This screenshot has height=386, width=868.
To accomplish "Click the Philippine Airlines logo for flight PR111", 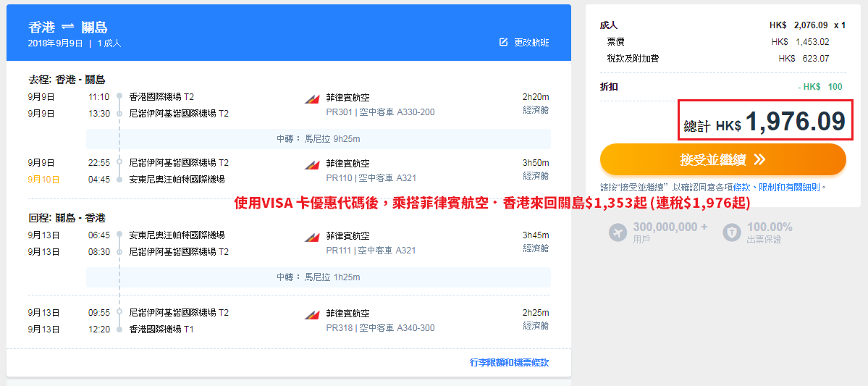I will coord(312,237).
